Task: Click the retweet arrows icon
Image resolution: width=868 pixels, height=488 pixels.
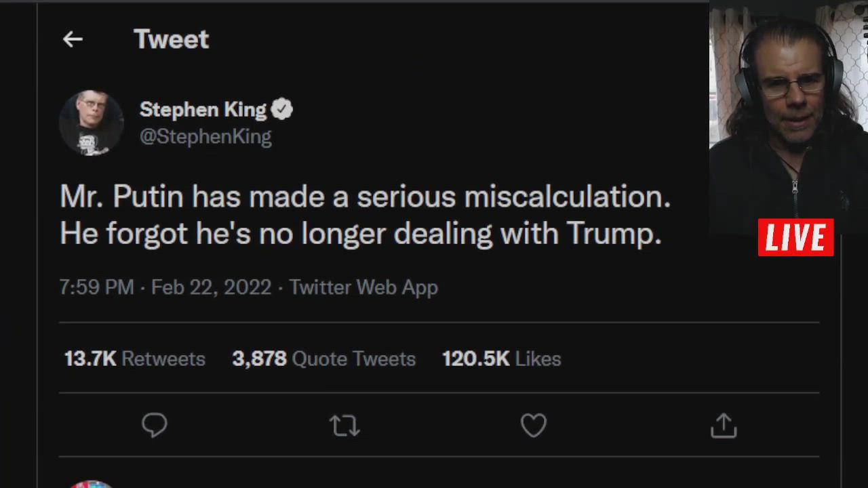Action: coord(344,426)
